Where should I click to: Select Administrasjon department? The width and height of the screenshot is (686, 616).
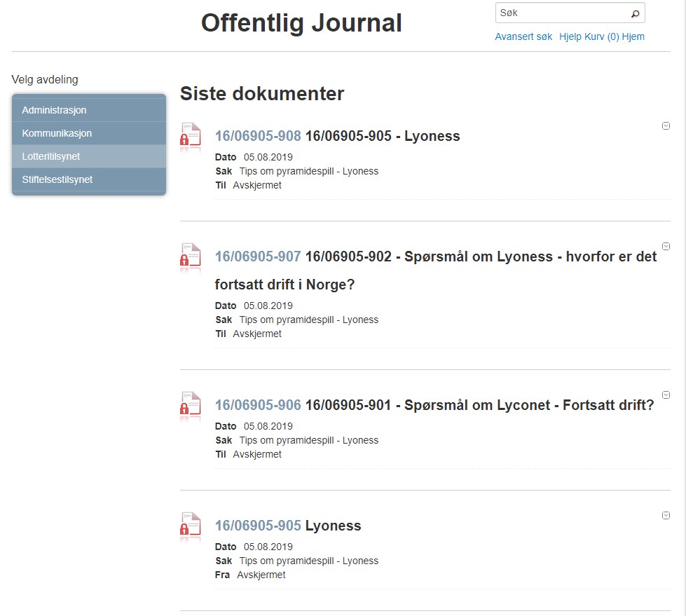89,110
